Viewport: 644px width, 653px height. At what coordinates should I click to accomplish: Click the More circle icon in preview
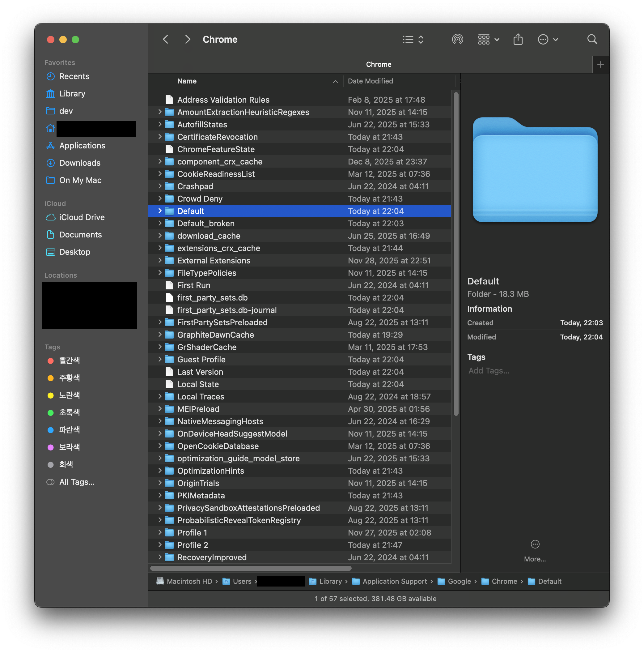[535, 544]
